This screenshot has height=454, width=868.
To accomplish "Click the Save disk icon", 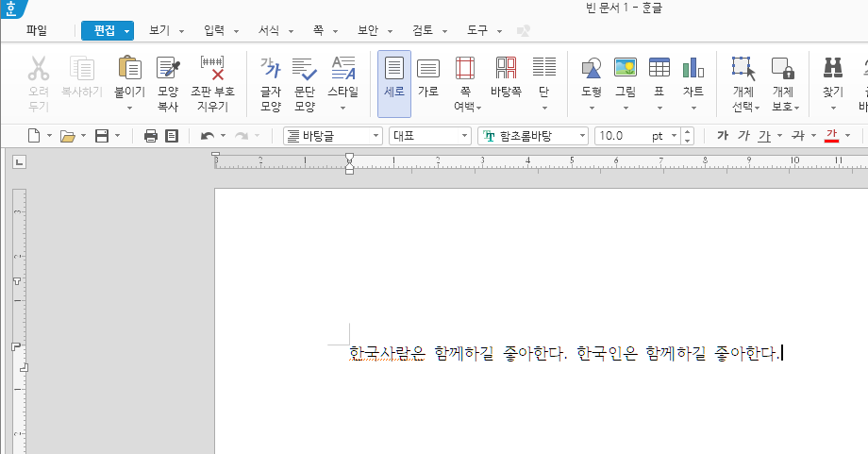I will (x=102, y=136).
